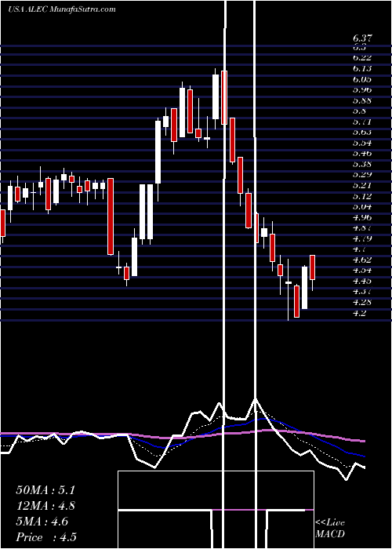
Task: Select the 5.21 price level label
Action: 362,185
